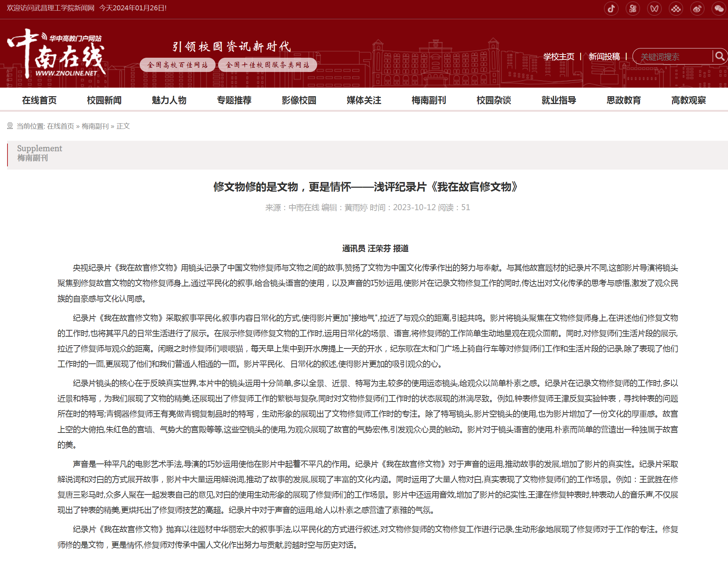Open the Kuaishou video camera icon
The image size is (728, 565).
pos(633,9)
